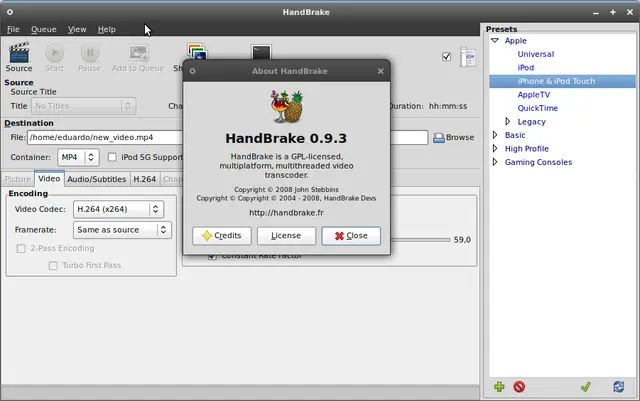Click the green checkmark preset icon
Viewport: 640px width, 401px height.
tap(586, 386)
